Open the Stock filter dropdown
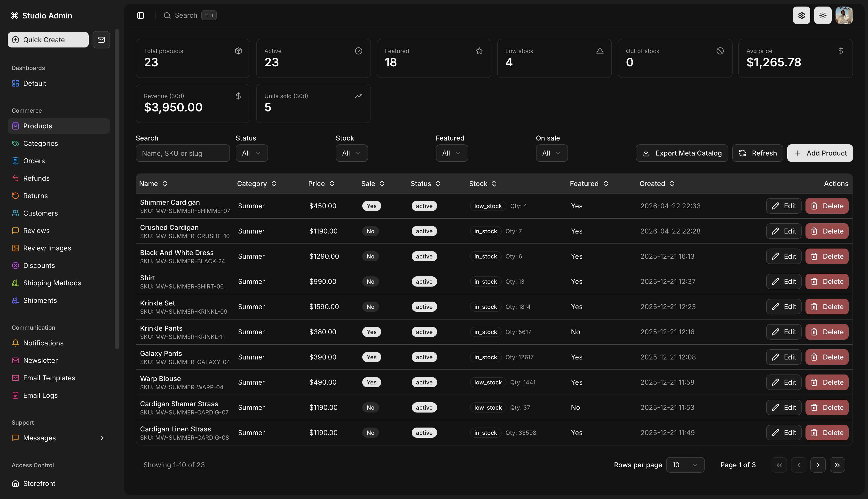The width and height of the screenshot is (868, 499). [x=352, y=153]
